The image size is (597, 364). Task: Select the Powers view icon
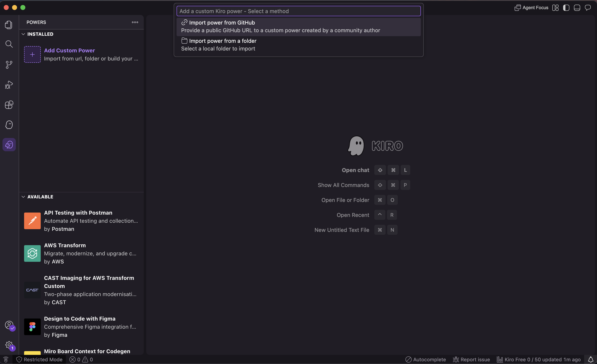pyautogui.click(x=9, y=145)
